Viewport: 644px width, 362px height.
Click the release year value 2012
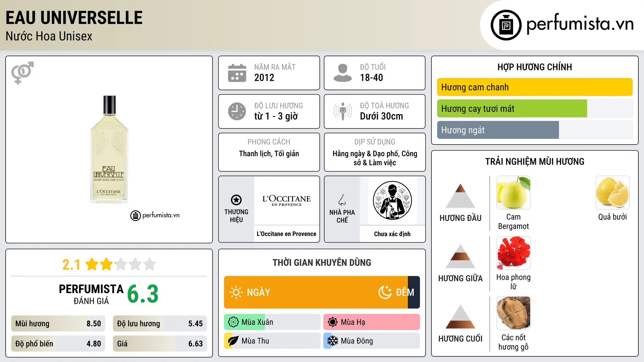[x=264, y=78]
